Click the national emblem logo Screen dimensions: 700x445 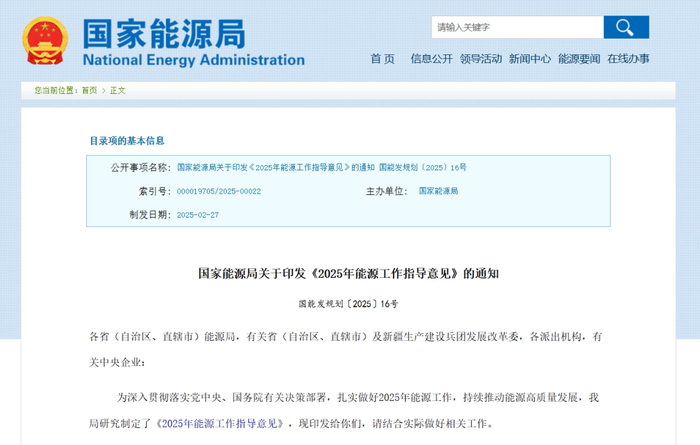click(x=45, y=41)
